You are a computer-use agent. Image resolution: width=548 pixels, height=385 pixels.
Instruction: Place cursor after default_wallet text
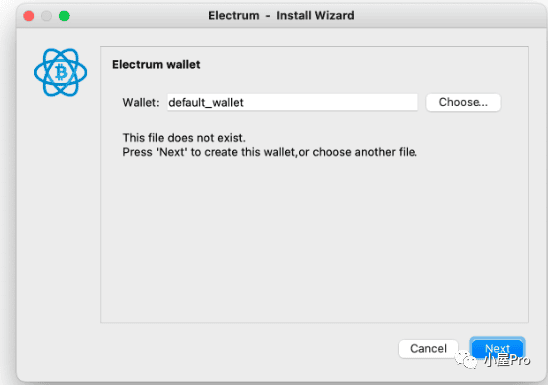(x=244, y=102)
